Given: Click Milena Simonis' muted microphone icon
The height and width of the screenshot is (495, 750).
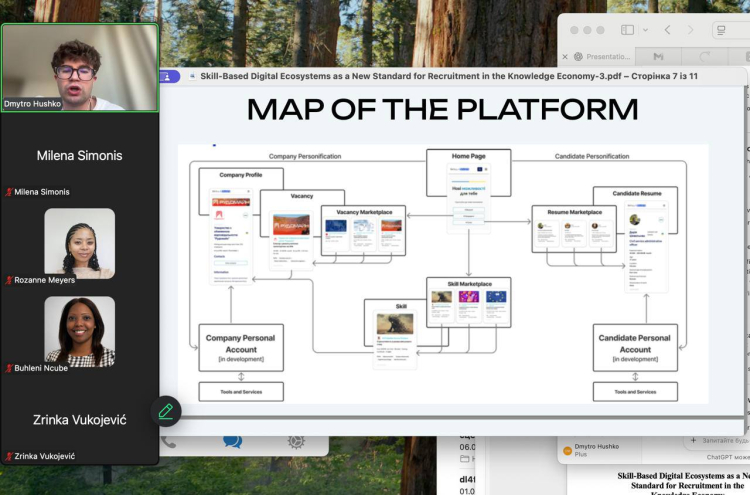Looking at the screenshot, I should point(10,192).
